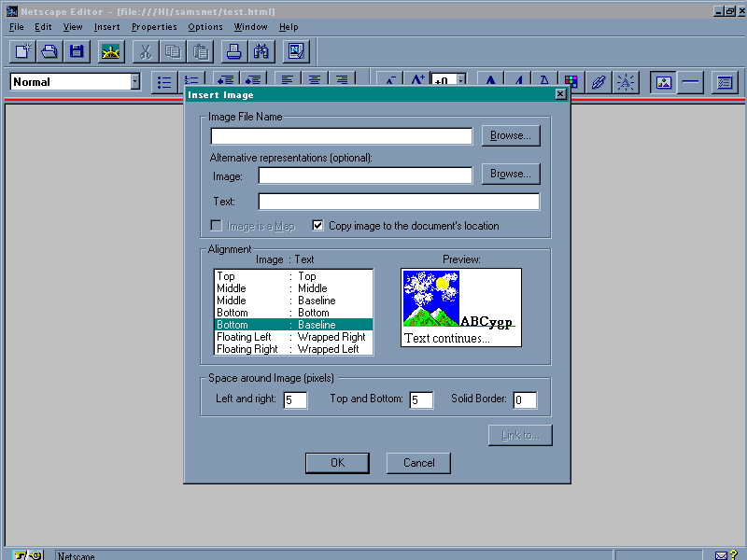The width and height of the screenshot is (747, 560).
Task: Toggle Copy image to document's location checkbox
Action: click(317, 226)
